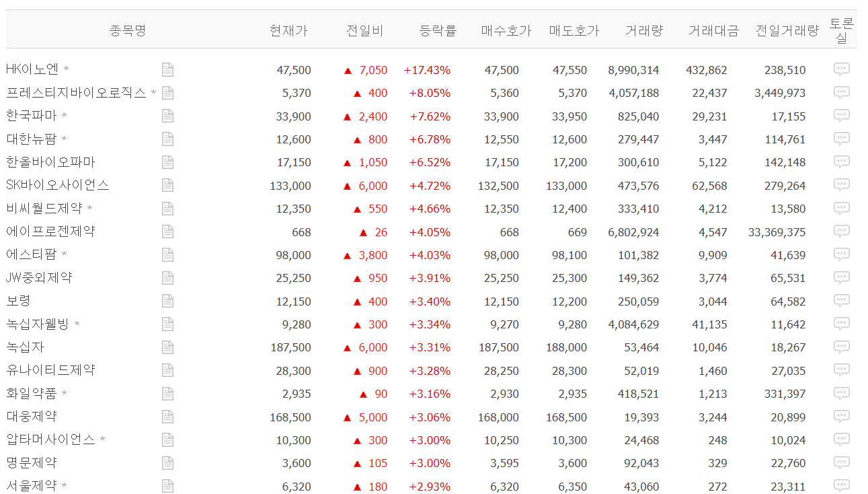The width and height of the screenshot is (868, 494).
Task: Open the discussion room icon for 에이프로젠제약
Action: (842, 232)
